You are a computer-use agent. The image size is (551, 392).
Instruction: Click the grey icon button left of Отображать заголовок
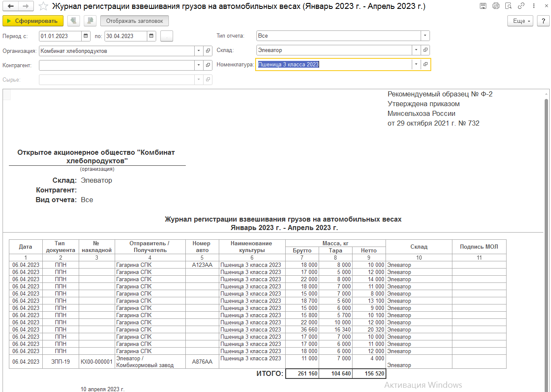coord(90,21)
